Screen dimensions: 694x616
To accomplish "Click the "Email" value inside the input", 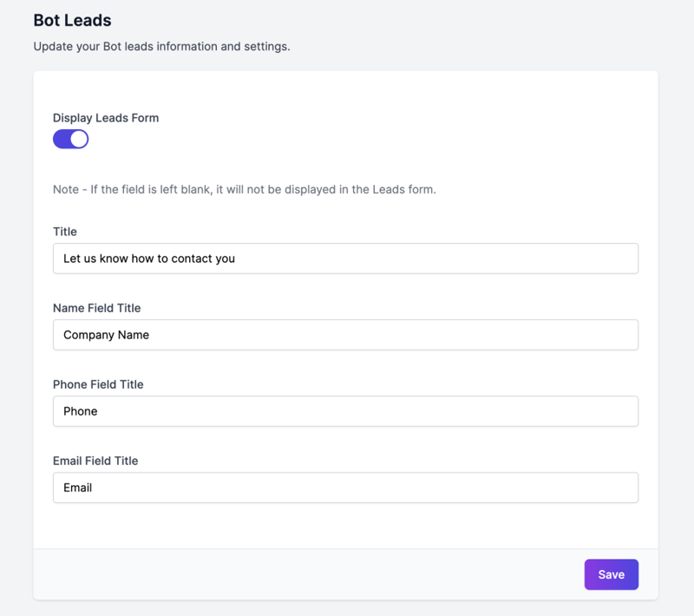I will (x=78, y=488).
